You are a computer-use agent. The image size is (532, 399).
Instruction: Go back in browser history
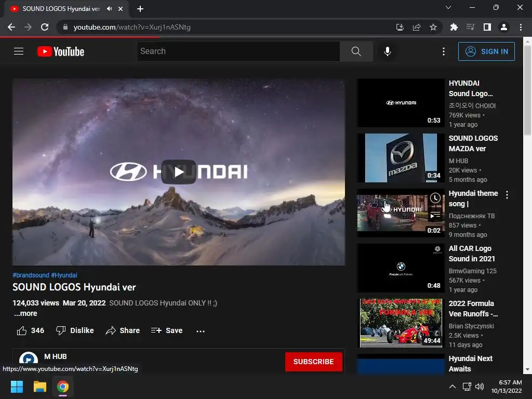pos(11,27)
